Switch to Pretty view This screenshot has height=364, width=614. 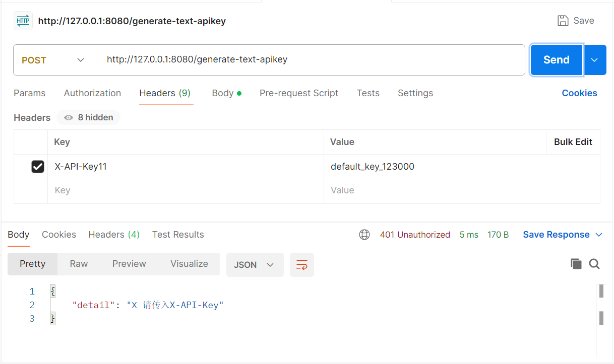33,264
